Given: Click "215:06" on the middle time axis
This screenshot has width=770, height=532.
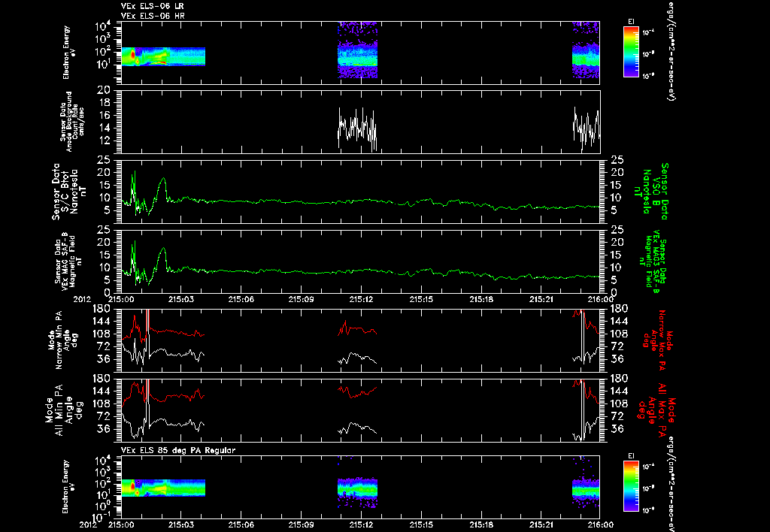Looking at the screenshot, I should [241, 299].
